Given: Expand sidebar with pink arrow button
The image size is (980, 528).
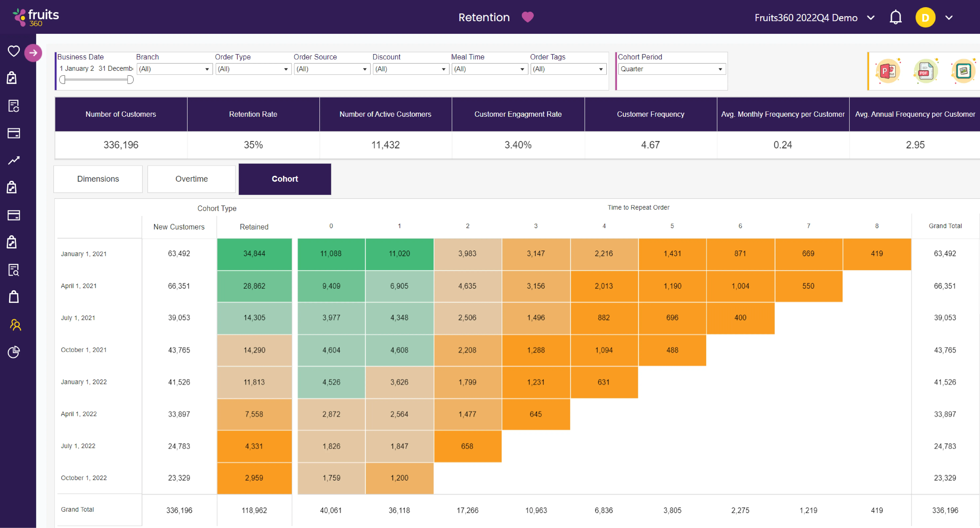Looking at the screenshot, I should tap(33, 53).
